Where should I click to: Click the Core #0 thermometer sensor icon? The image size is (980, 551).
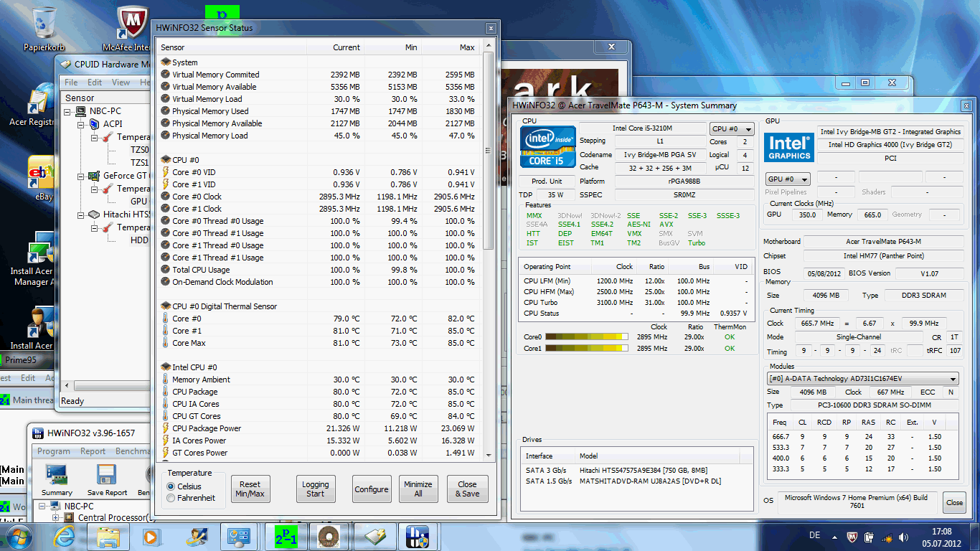pos(166,319)
